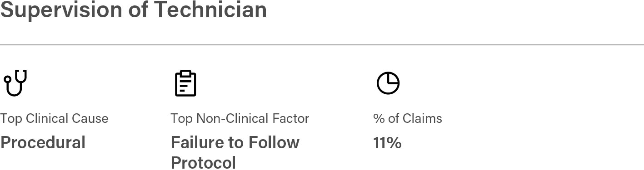Select the Top Non-Clinical Factor label

[x=240, y=118]
